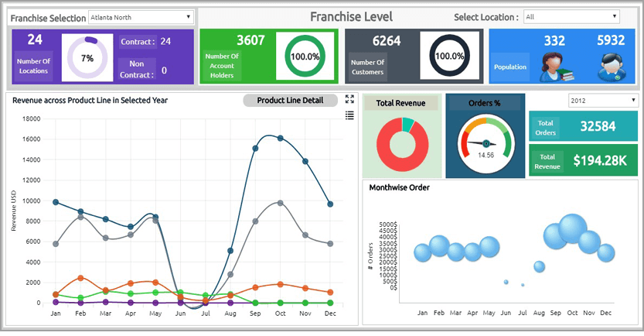Viewport: 644px width, 336px height.
Task: Click the 332 population value
Action: pyautogui.click(x=554, y=41)
